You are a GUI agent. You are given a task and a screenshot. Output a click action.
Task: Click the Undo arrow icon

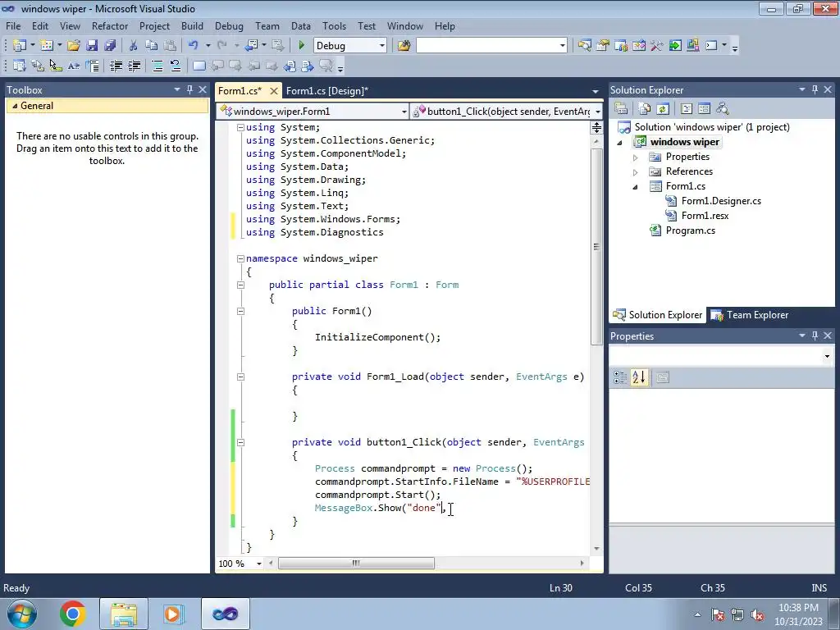click(194, 46)
